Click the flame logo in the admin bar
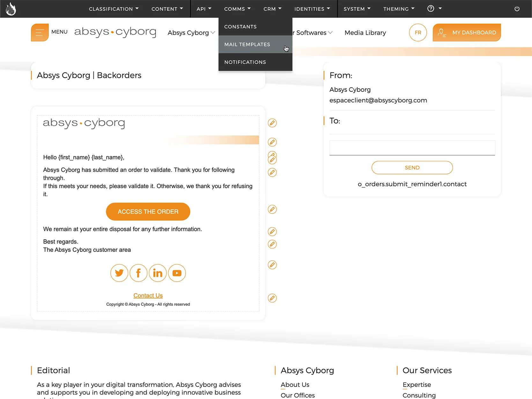This screenshot has width=532, height=399. pos(11,9)
